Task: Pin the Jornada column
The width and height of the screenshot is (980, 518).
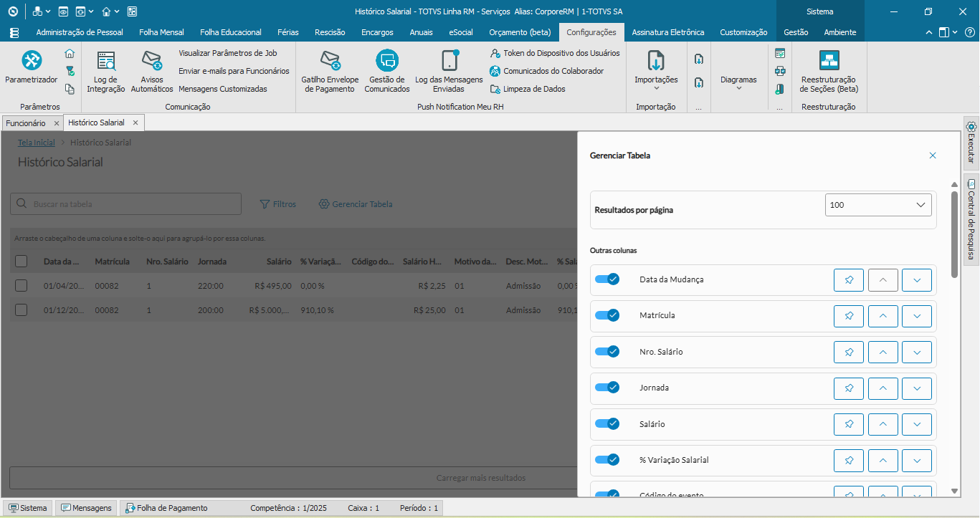Action: click(x=849, y=388)
